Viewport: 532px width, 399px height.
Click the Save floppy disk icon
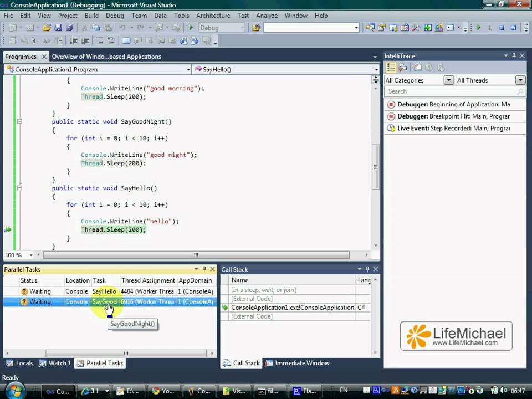[x=58, y=28]
